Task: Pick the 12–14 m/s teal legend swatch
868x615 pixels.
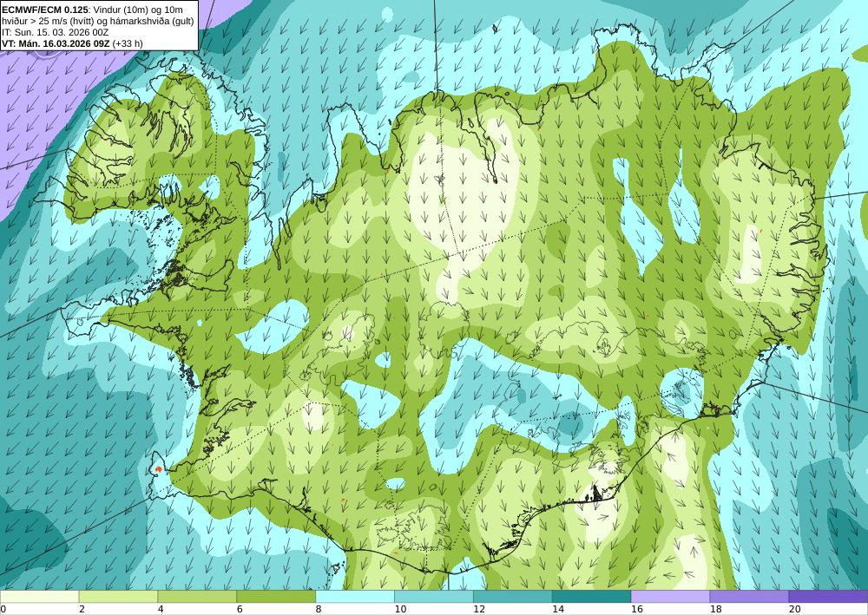Action: tap(513, 597)
